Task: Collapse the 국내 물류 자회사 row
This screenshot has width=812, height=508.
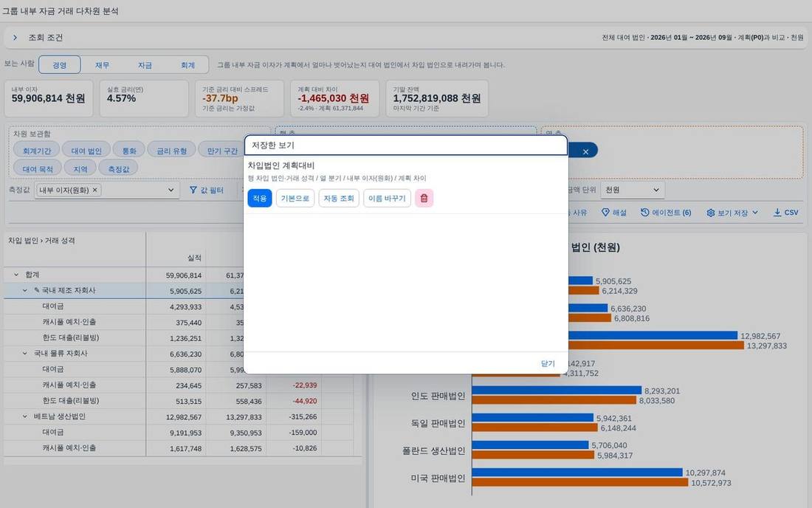Action: coord(25,353)
